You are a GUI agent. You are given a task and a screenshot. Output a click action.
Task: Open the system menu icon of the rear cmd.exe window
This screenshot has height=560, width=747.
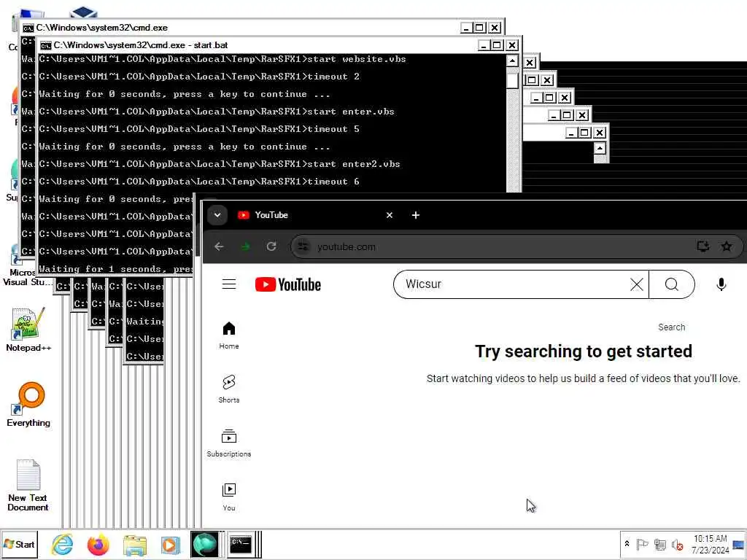(x=28, y=28)
